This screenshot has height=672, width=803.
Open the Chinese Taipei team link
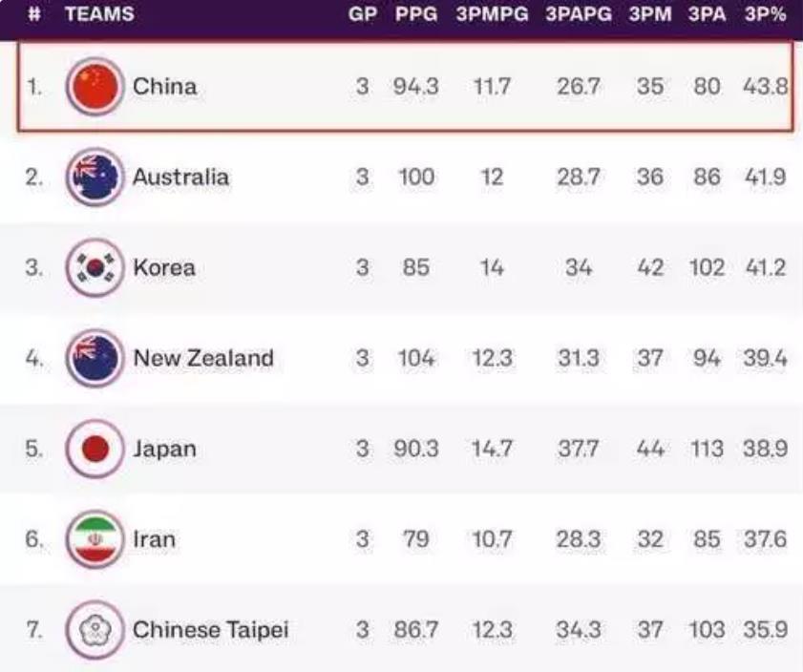pos(210,629)
